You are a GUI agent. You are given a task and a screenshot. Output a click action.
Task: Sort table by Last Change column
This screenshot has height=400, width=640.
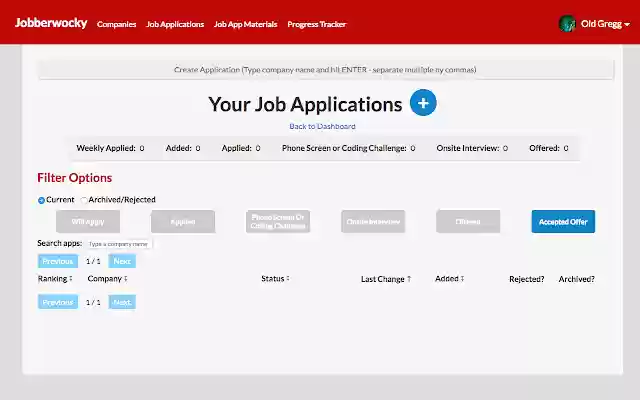coord(386,279)
